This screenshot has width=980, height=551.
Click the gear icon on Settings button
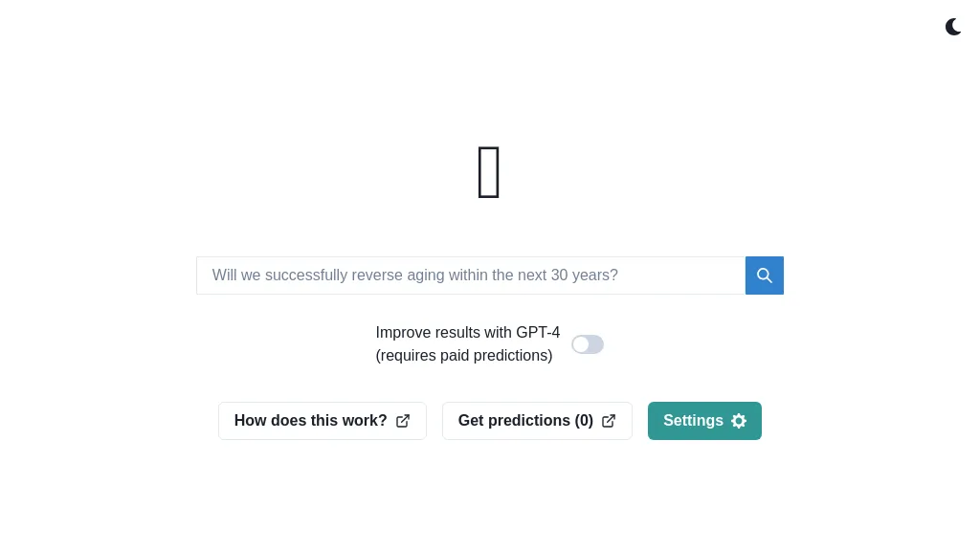[739, 421]
